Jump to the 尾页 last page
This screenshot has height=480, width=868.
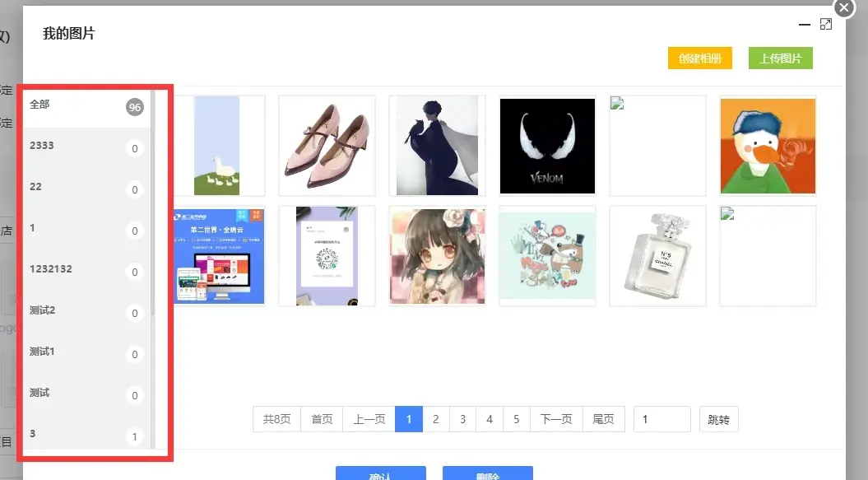[603, 419]
